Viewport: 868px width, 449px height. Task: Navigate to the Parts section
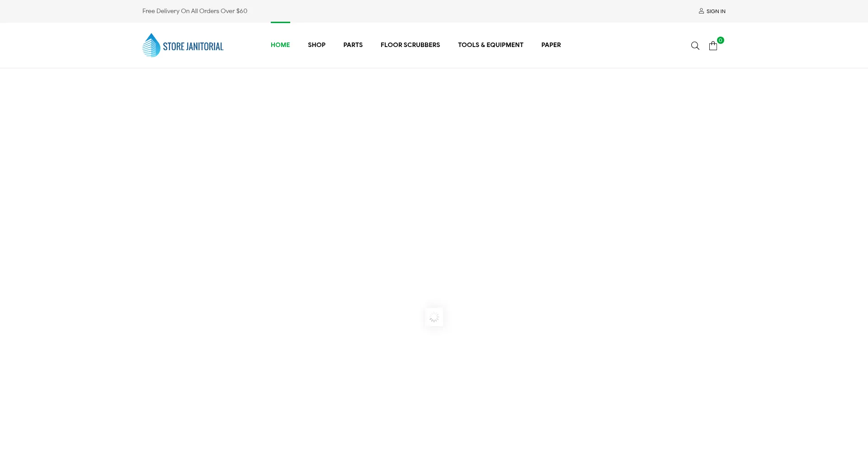click(x=353, y=45)
